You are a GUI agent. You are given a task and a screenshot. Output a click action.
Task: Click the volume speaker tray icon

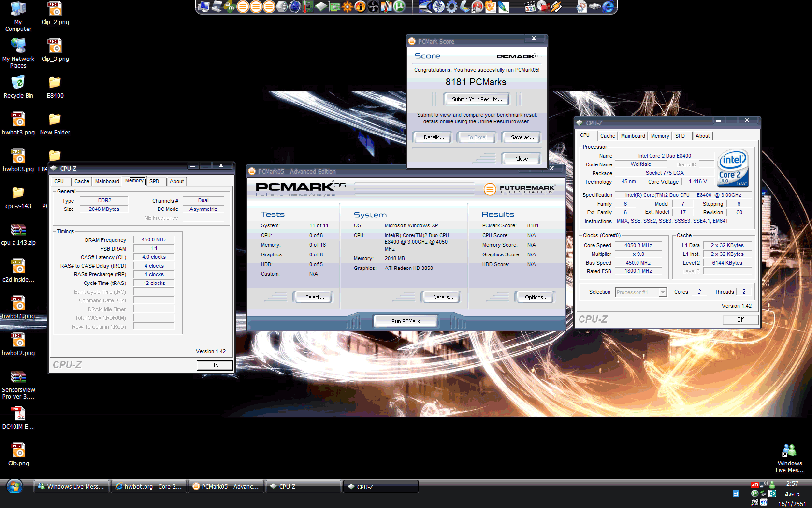point(764,502)
